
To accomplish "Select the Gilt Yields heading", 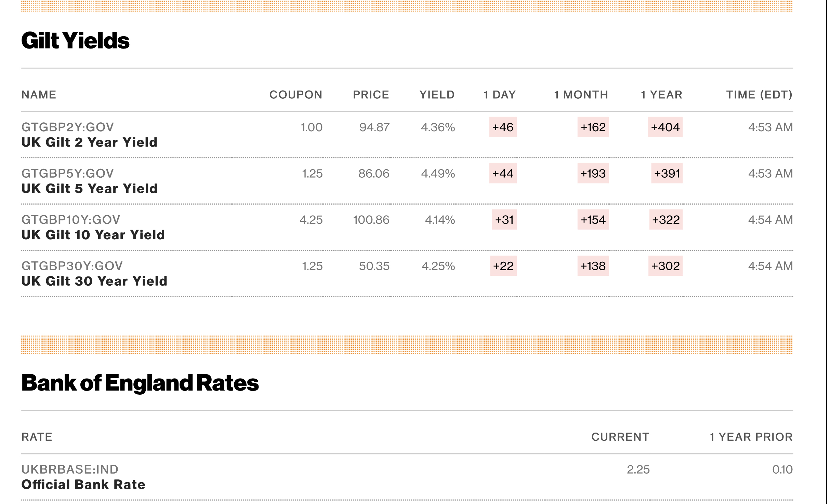I will pyautogui.click(x=75, y=40).
